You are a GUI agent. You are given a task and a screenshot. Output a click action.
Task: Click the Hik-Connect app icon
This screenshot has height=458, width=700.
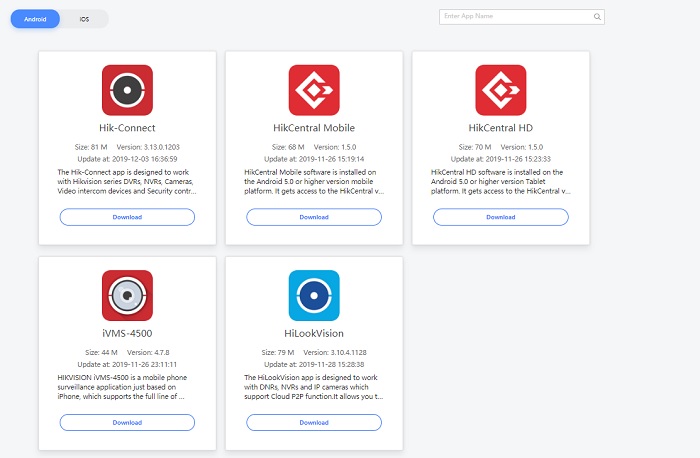point(127,90)
